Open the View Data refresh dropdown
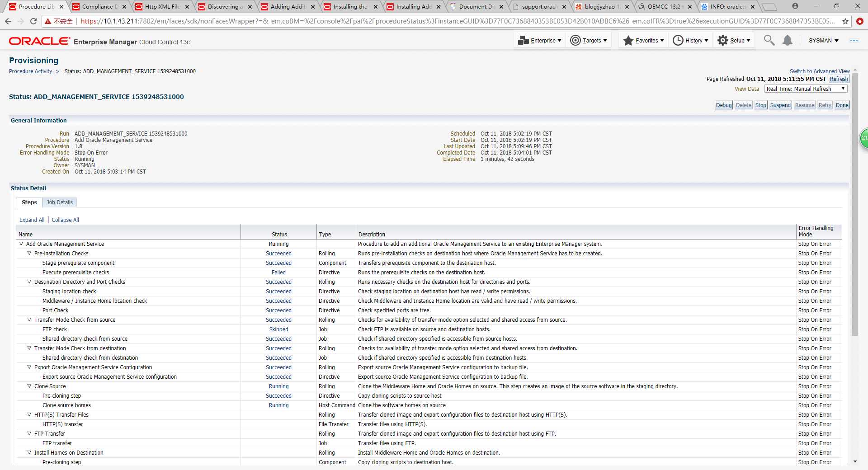This screenshot has height=470, width=868. click(x=806, y=89)
